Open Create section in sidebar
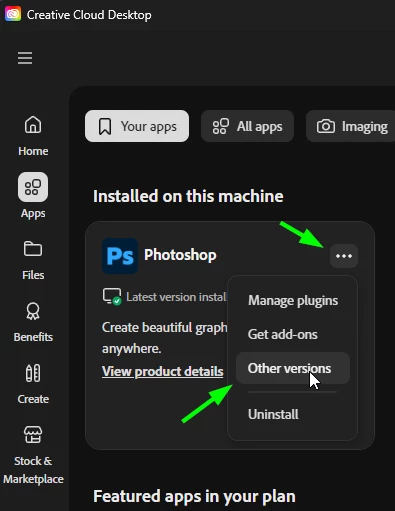Screen dimensions: 395x511 (x=33, y=384)
